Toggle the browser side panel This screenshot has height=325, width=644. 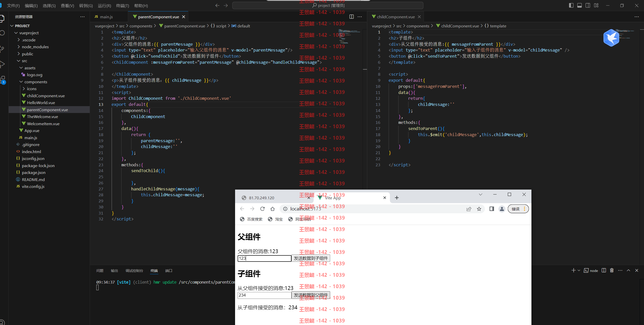(x=492, y=209)
